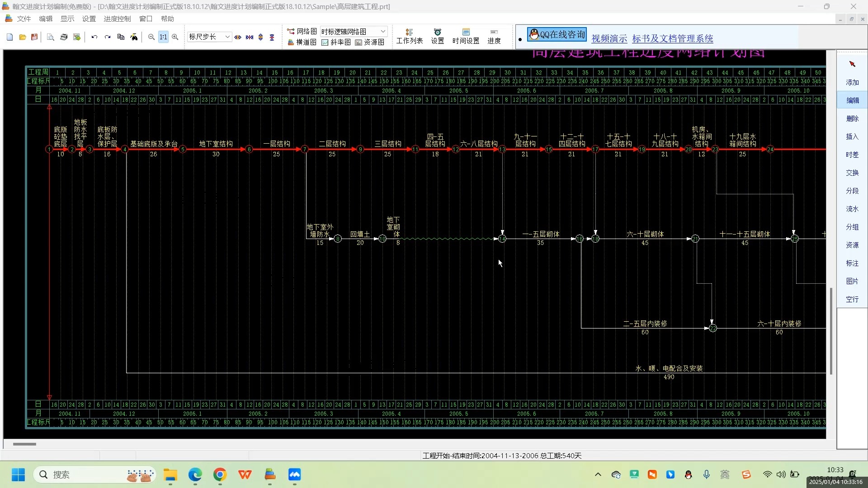Screen dimensions: 868x488
Task: Open the 窗口 menu
Action: (x=146, y=19)
